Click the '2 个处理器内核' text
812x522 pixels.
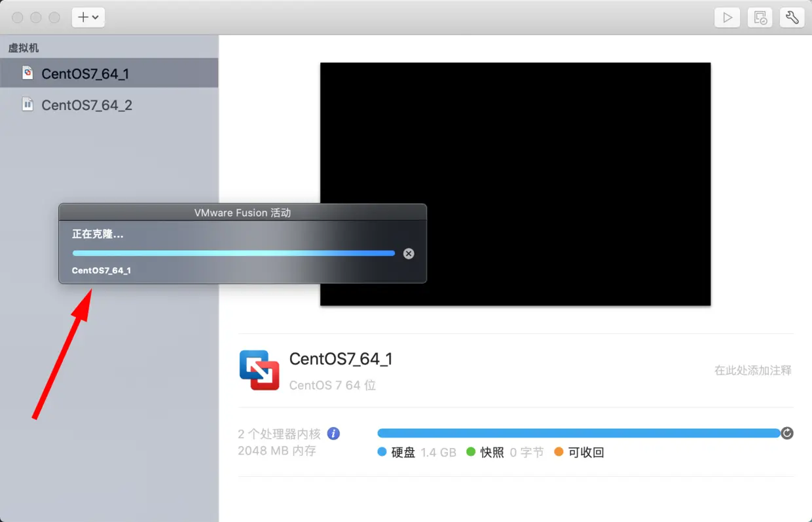click(x=280, y=434)
